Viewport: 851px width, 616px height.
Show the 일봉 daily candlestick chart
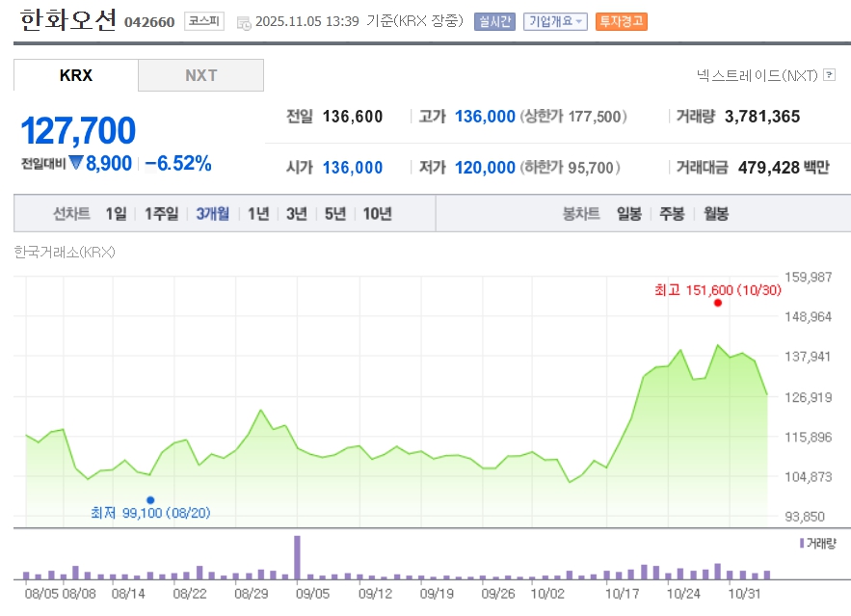point(629,214)
